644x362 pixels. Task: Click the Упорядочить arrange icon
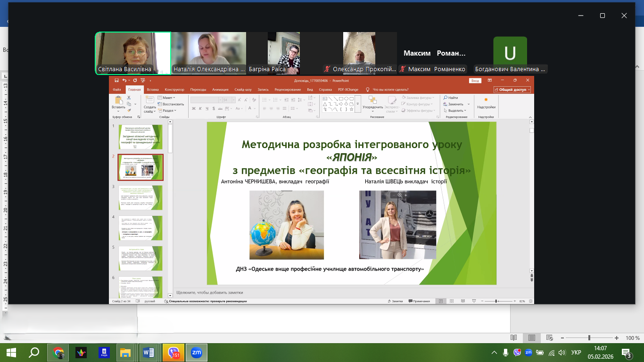click(372, 100)
